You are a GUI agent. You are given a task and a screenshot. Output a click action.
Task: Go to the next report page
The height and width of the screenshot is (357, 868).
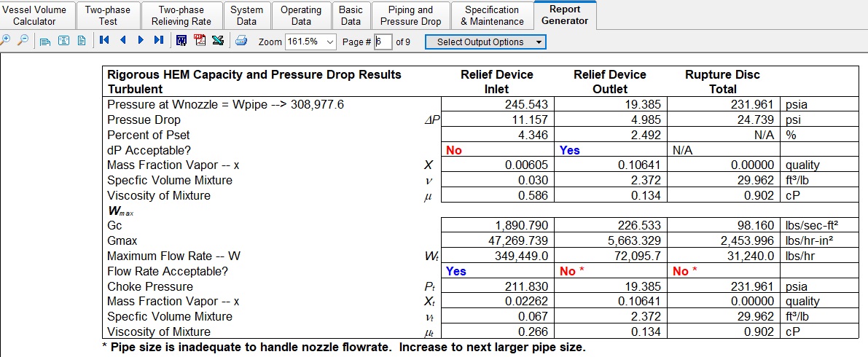pos(141,40)
